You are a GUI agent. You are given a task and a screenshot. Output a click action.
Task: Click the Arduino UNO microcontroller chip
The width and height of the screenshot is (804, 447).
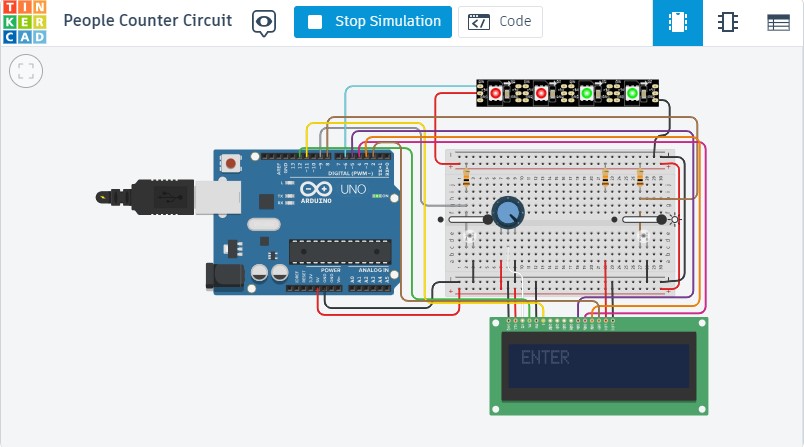(x=338, y=254)
